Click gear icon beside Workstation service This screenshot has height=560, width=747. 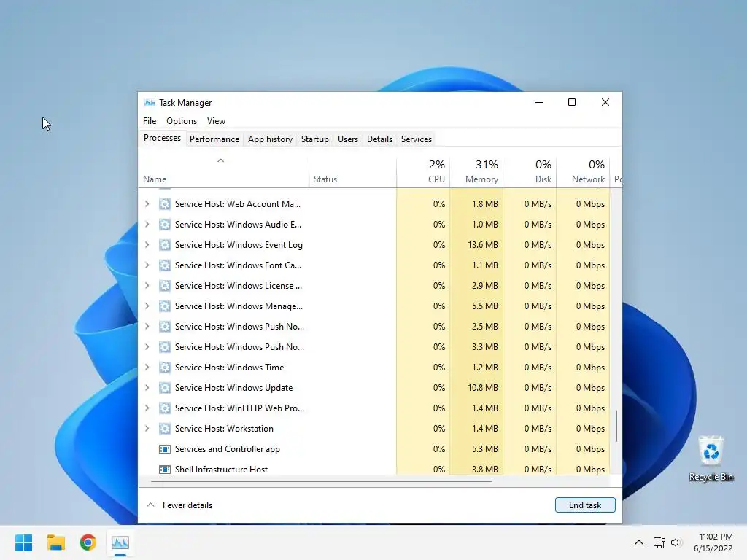pos(164,429)
